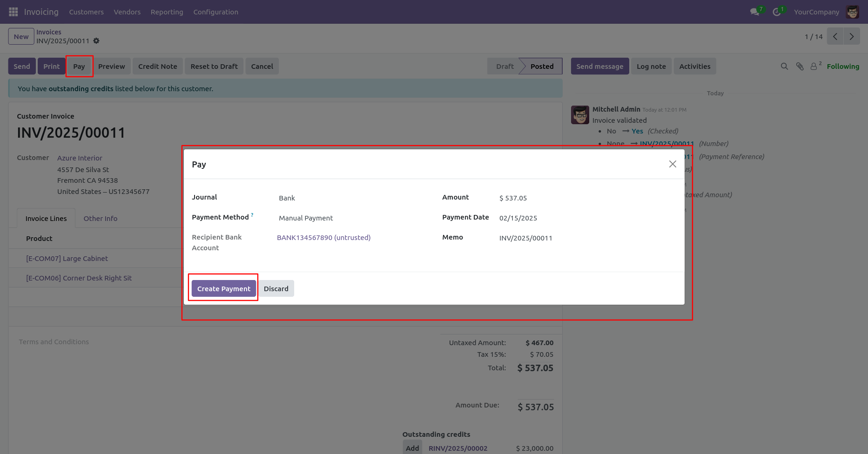
Task: Click the Posted status stage
Action: coord(542,66)
